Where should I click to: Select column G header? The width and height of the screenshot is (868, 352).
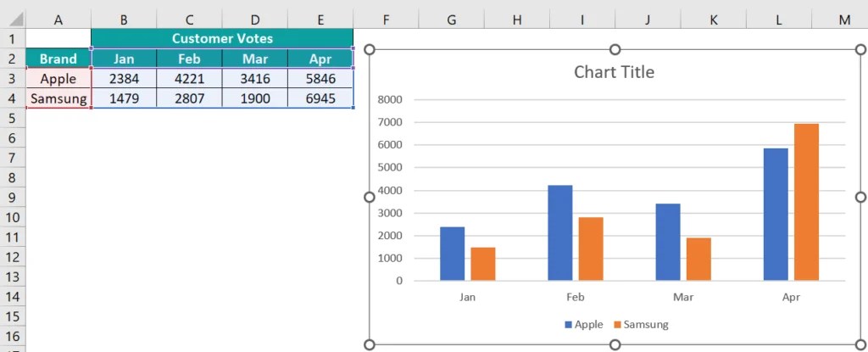tap(451, 20)
